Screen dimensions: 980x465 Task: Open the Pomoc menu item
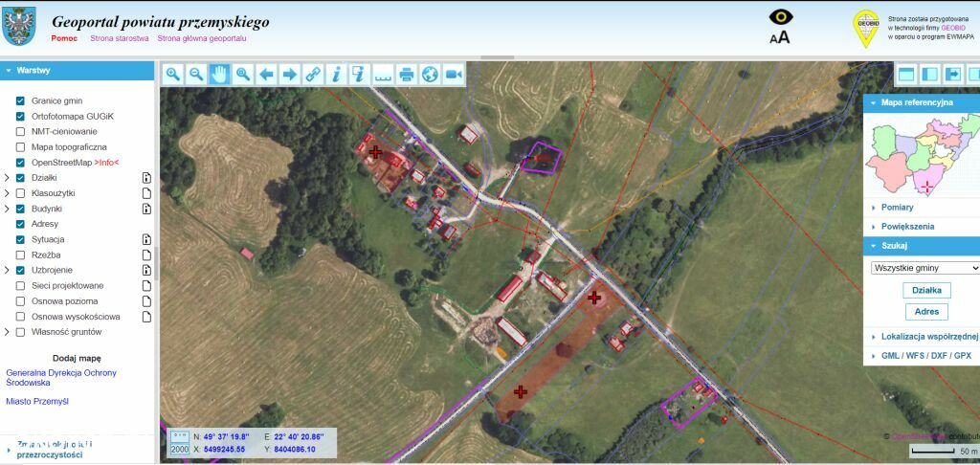click(x=64, y=38)
